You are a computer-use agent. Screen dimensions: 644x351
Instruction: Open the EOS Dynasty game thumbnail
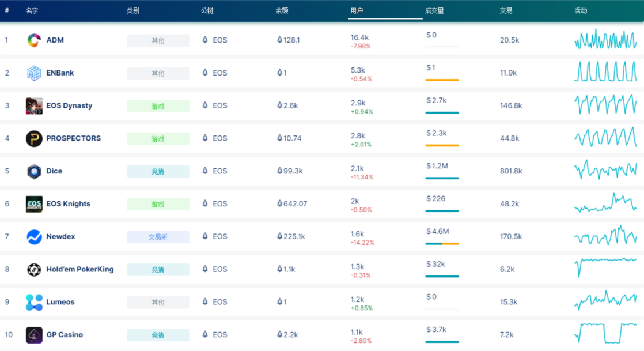34,106
